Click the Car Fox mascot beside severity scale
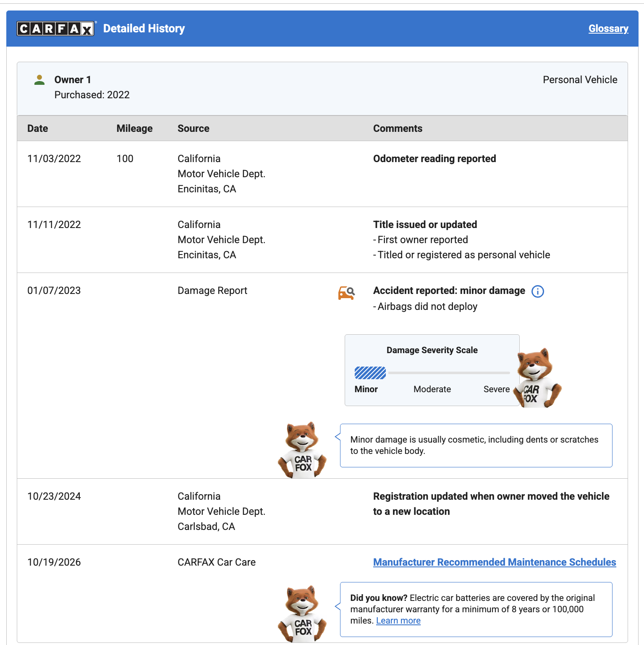The width and height of the screenshot is (644, 645). pos(538,378)
